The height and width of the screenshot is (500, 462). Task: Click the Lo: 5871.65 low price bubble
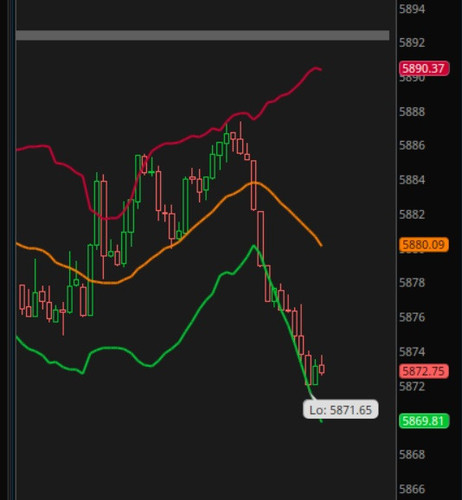coord(340,410)
